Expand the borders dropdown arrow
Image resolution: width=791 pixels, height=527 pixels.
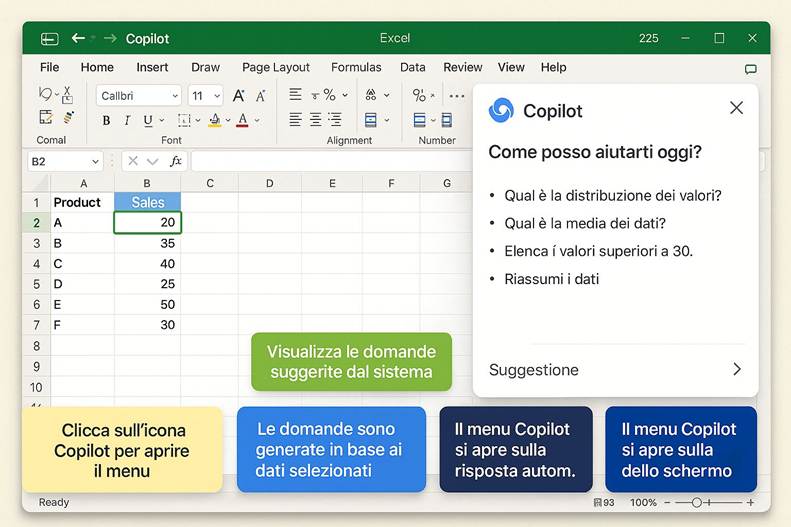click(198, 121)
